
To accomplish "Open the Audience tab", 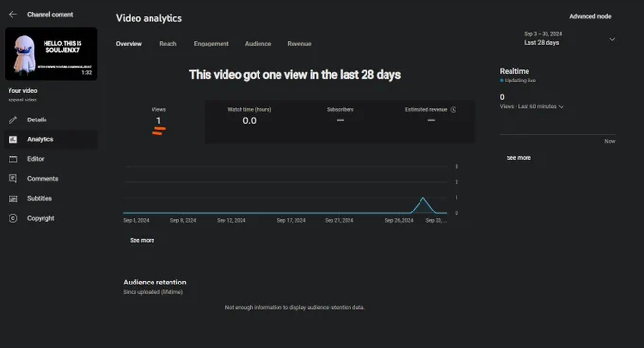I will click(x=258, y=44).
